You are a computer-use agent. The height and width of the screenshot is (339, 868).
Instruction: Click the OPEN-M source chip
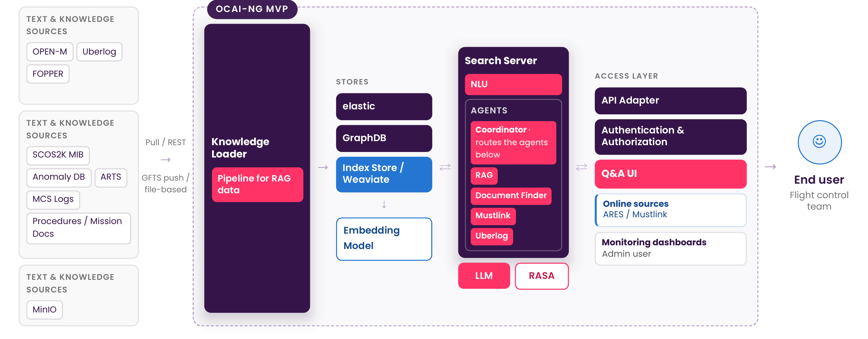tap(50, 51)
